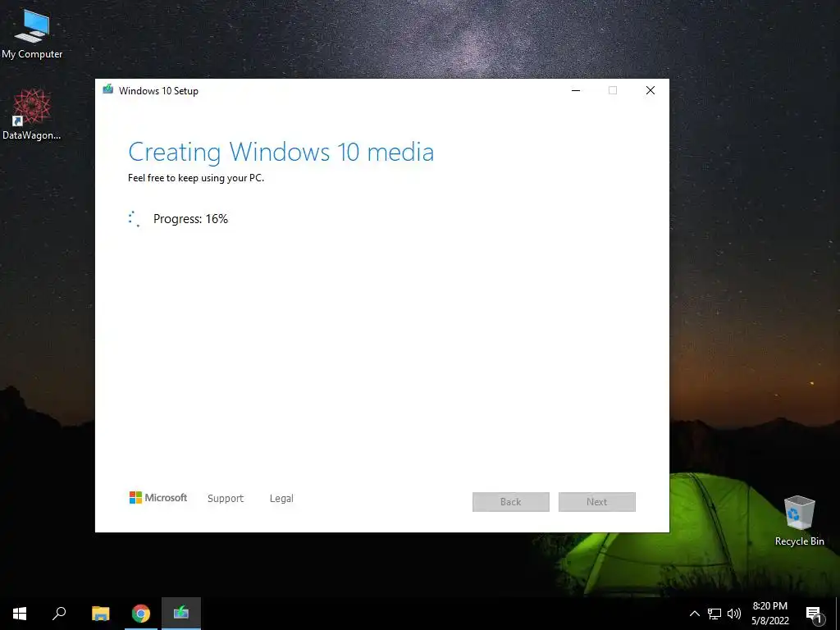The height and width of the screenshot is (630, 840).
Task: Close the Windows 10 Setup window
Action: tap(651, 90)
